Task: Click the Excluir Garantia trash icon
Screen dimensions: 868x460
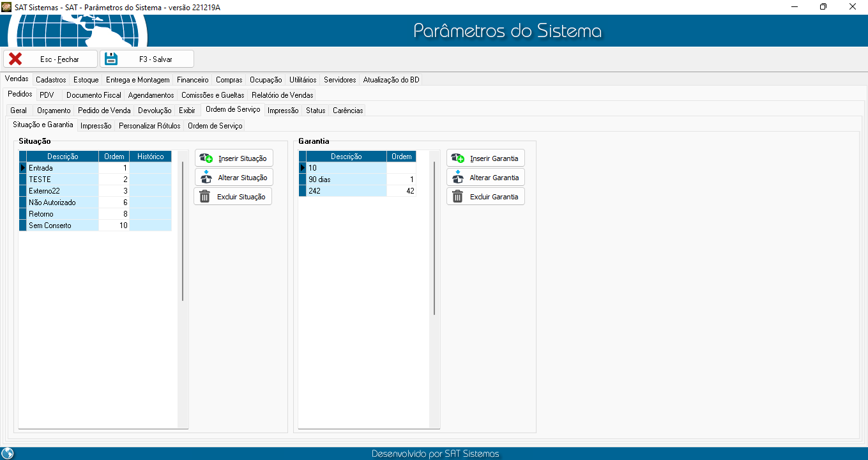Action: pos(458,196)
